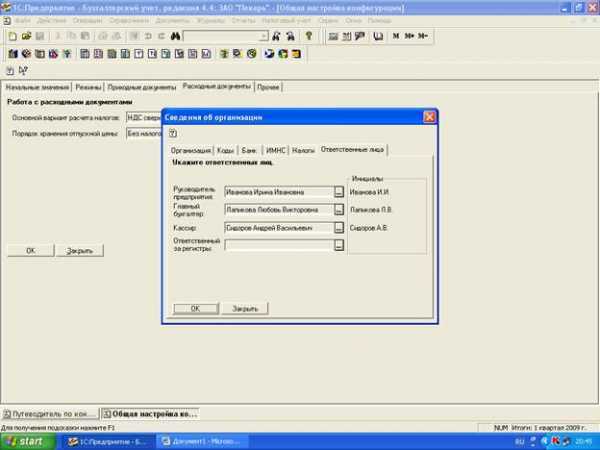The height and width of the screenshot is (450, 600).
Task: Click the Copy toolbar icon
Action: point(72,36)
